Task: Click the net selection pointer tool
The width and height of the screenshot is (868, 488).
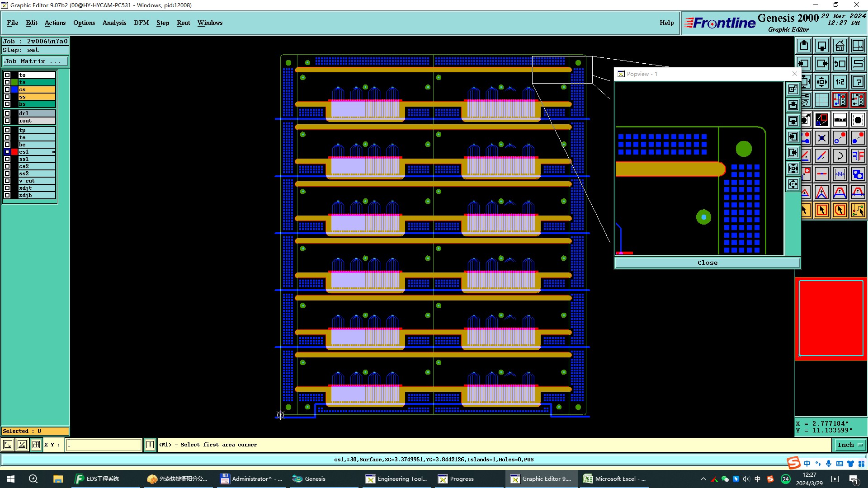Action: click(x=858, y=210)
